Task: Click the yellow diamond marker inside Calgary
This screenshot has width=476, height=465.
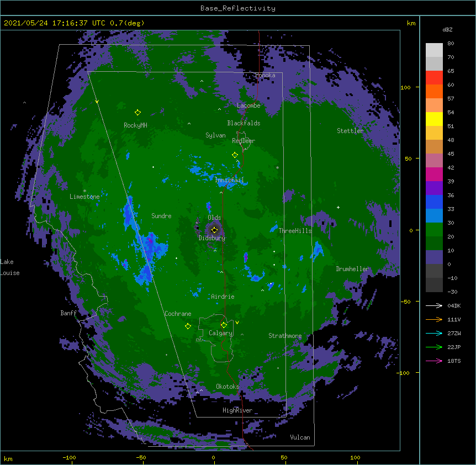Action: click(224, 325)
